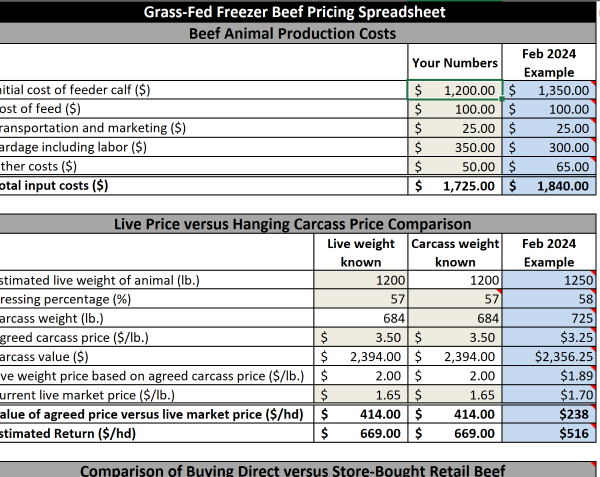
Task: Select Your Numbers transportation and marketing value
Action: (454, 128)
